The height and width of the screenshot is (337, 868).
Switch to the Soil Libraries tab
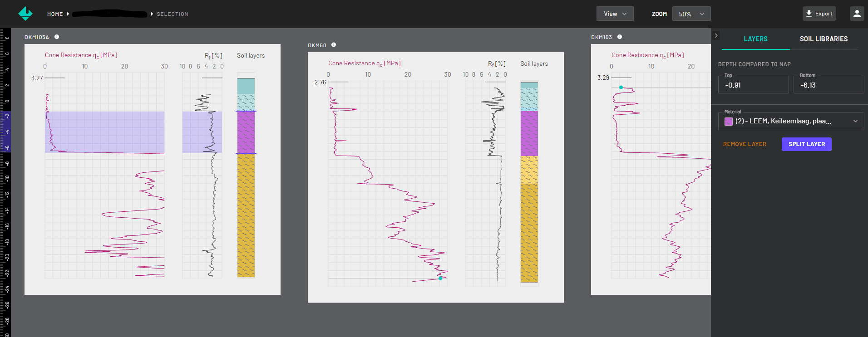coord(824,39)
